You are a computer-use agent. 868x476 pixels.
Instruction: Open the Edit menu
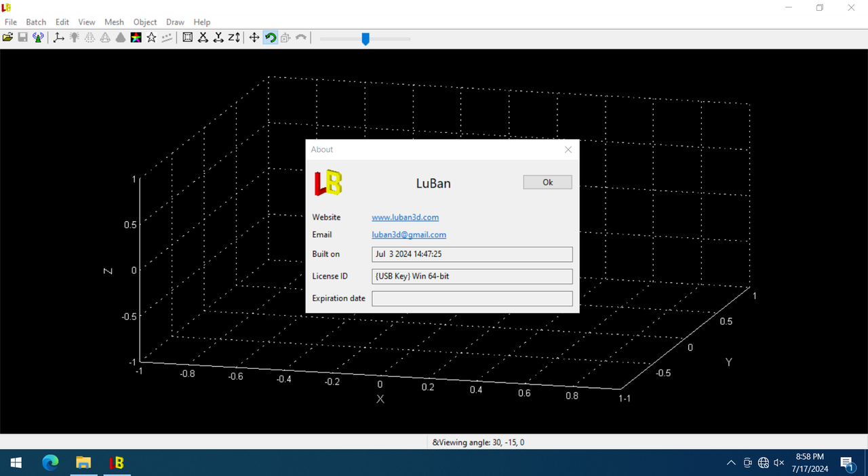pyautogui.click(x=62, y=22)
